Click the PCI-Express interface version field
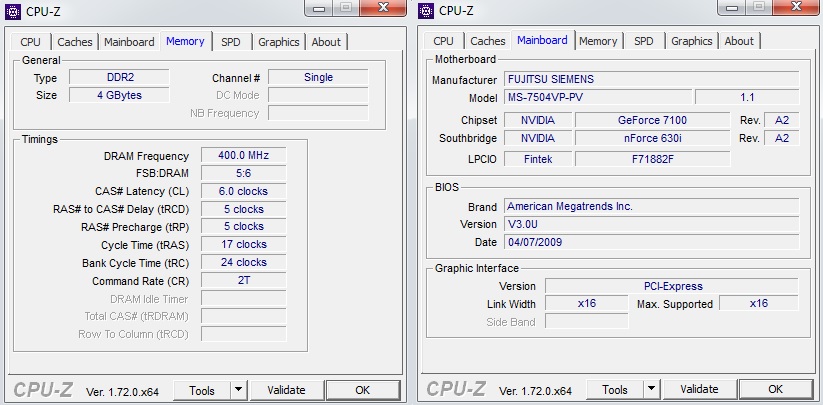This screenshot has width=823, height=405. pos(672,286)
